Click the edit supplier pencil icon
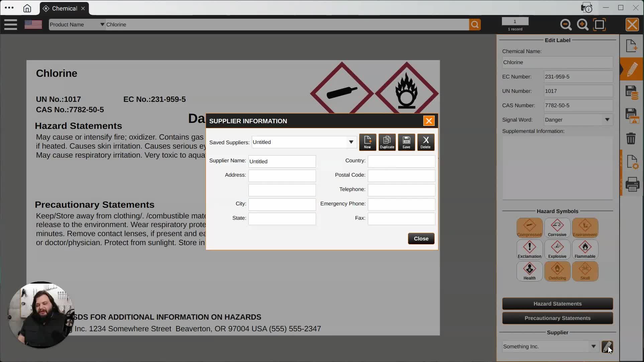The image size is (644, 362). [607, 347]
